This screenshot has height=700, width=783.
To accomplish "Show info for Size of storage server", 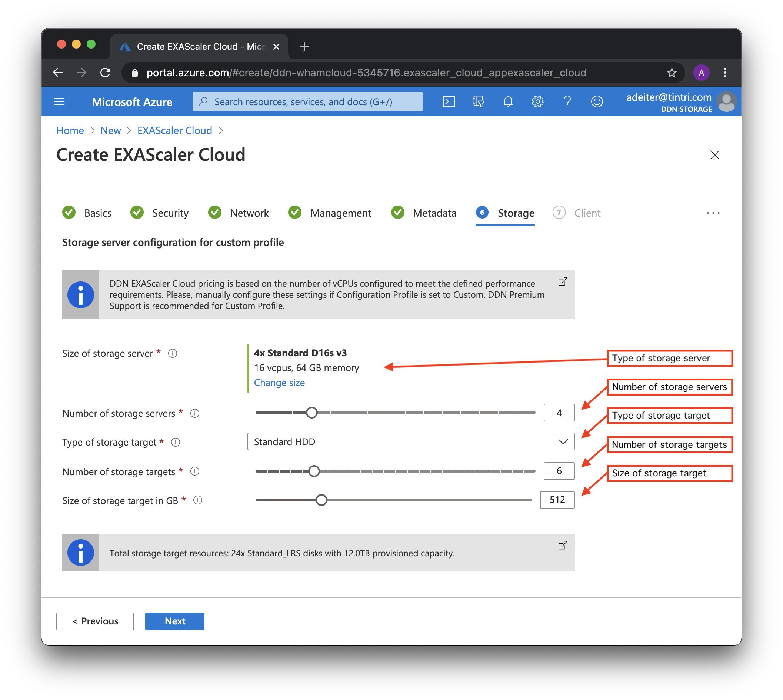I will (x=173, y=353).
